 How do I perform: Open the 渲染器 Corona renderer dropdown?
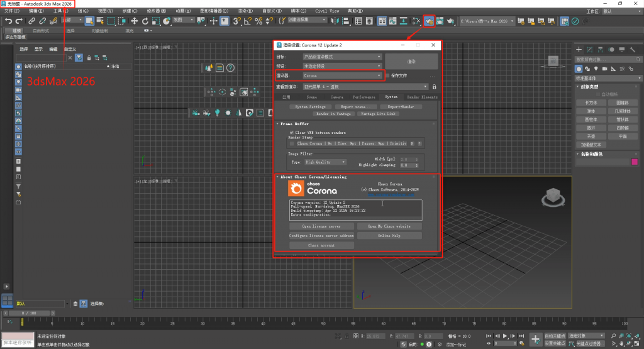click(x=342, y=75)
